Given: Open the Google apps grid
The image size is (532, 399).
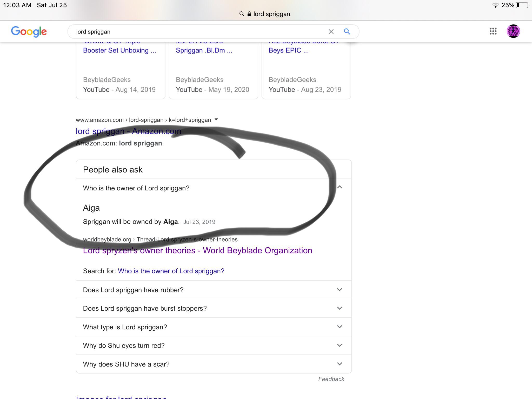Looking at the screenshot, I should [x=493, y=31].
